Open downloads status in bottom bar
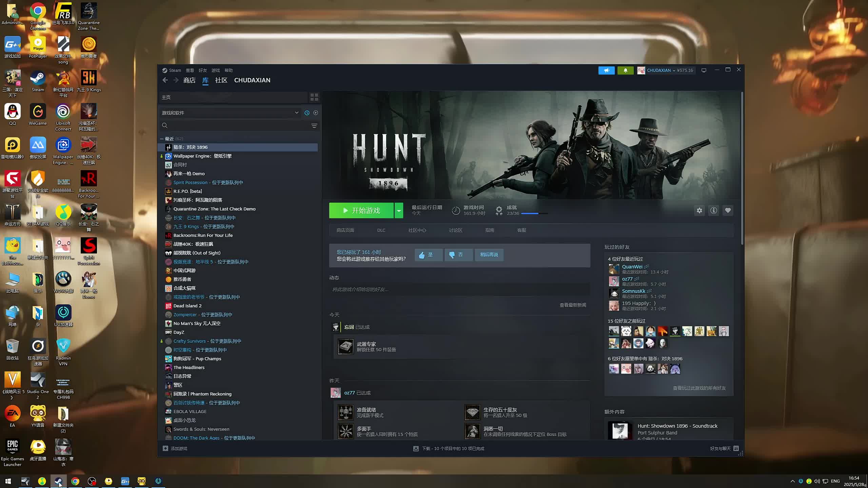Image resolution: width=868 pixels, height=488 pixels. coord(450,448)
